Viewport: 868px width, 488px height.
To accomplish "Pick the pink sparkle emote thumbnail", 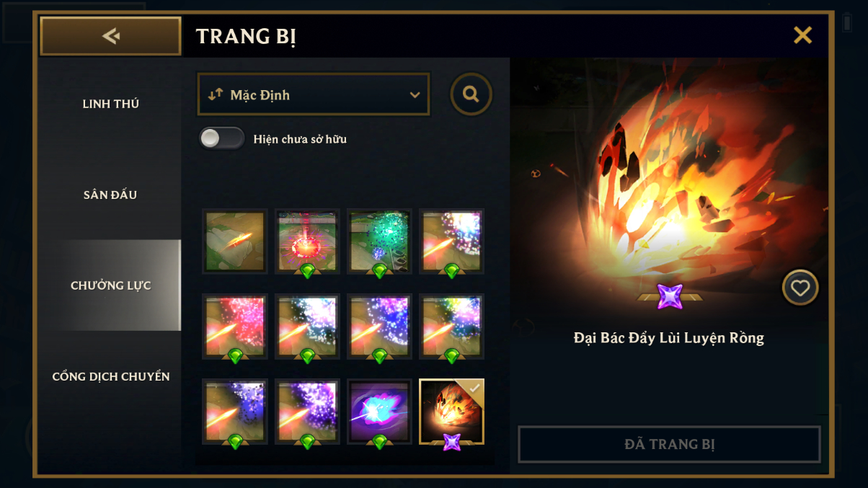I will coord(236,327).
